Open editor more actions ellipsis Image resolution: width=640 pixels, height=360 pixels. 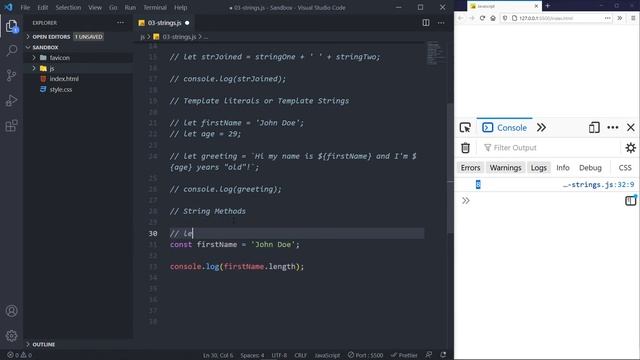click(441, 23)
